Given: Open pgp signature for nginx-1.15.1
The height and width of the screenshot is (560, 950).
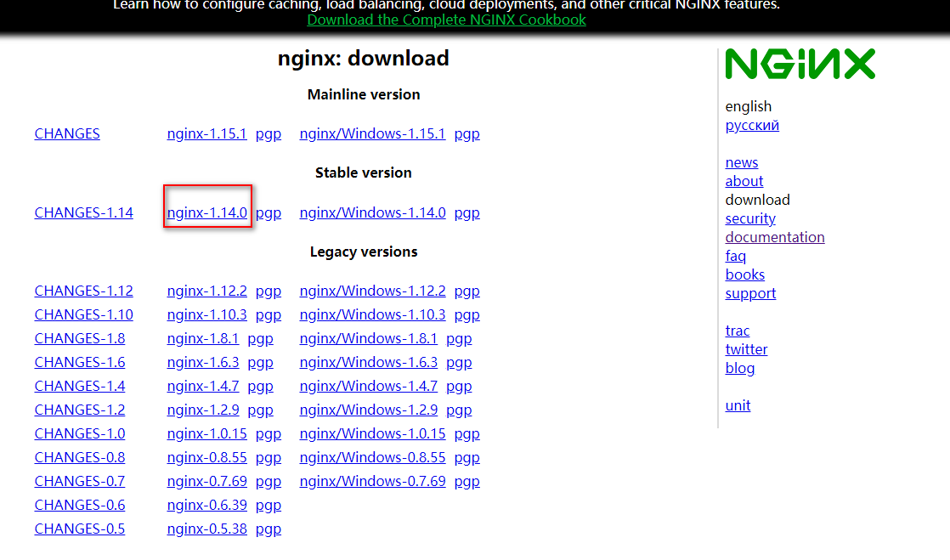Looking at the screenshot, I should tap(269, 134).
